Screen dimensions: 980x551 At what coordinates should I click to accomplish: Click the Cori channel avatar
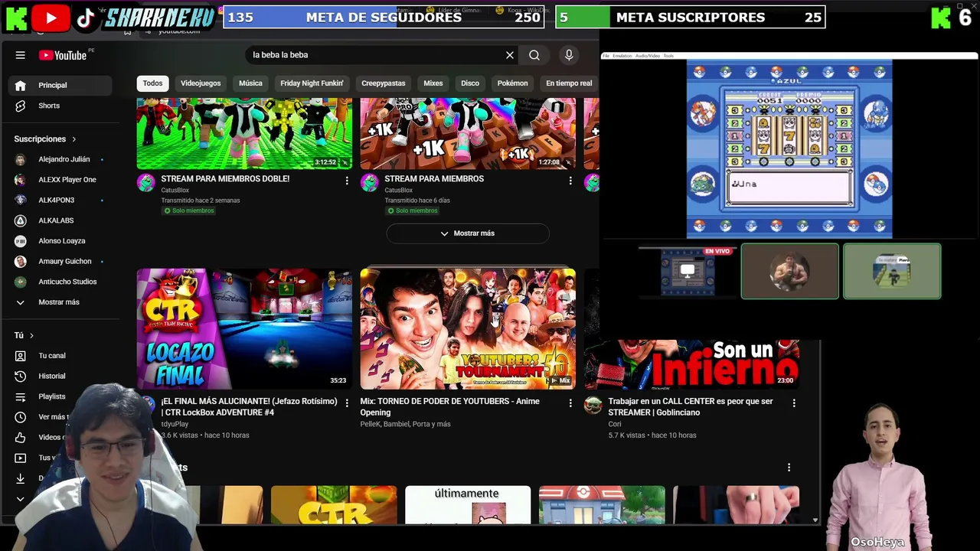(x=593, y=406)
